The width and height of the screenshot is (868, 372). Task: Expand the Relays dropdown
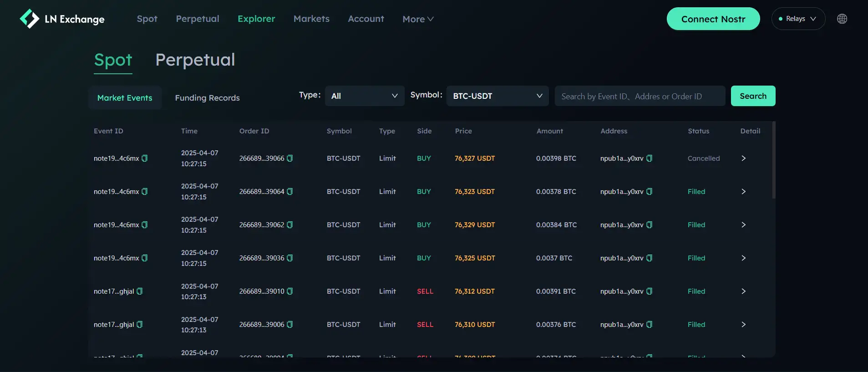(798, 19)
